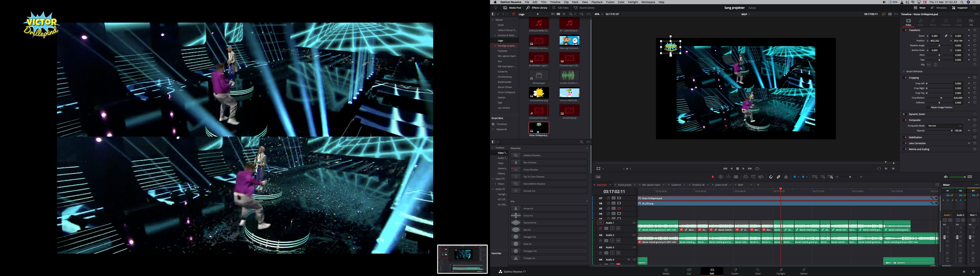Switch to the Gutterne timeline tab
The image size is (980, 276).
pyautogui.click(x=676, y=185)
